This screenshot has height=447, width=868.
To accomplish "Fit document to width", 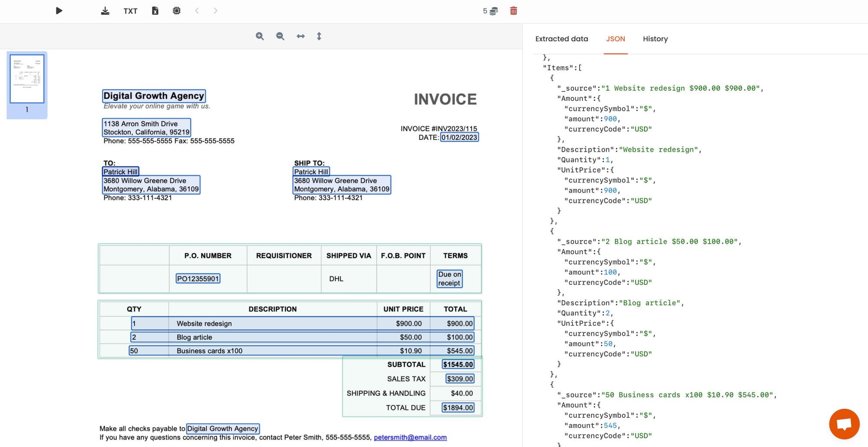I will click(301, 36).
